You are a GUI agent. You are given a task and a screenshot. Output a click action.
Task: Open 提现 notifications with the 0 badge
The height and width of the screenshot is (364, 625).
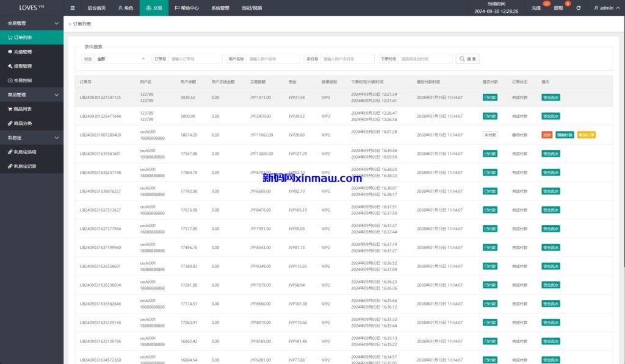pyautogui.click(x=559, y=8)
